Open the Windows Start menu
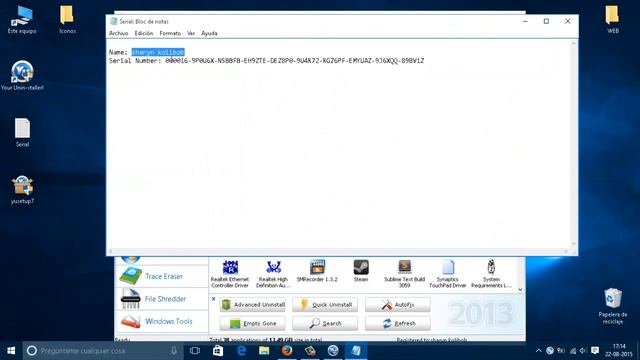 click(x=11, y=351)
